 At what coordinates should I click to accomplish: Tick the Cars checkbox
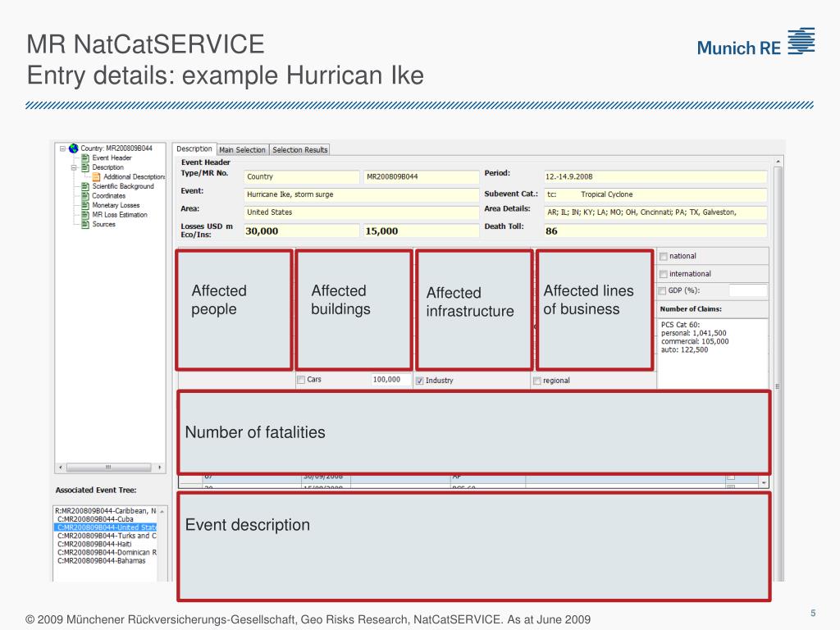[x=301, y=380]
